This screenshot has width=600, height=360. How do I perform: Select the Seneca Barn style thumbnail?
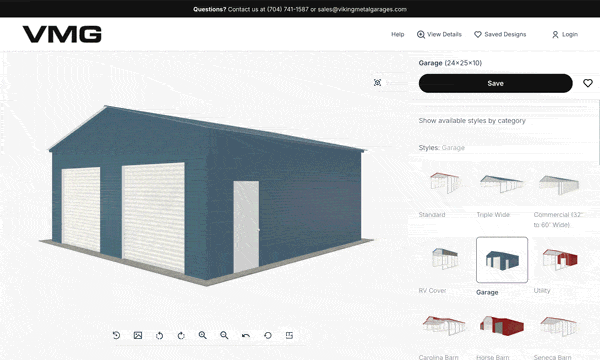click(x=559, y=326)
